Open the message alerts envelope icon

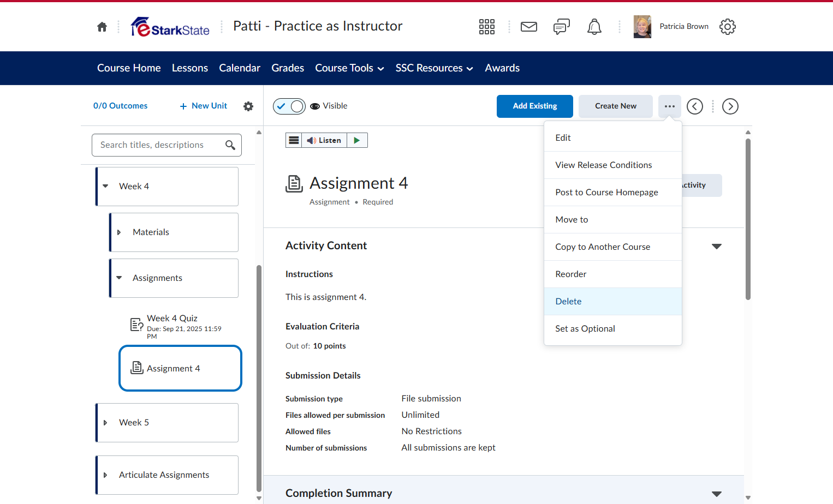click(x=529, y=27)
